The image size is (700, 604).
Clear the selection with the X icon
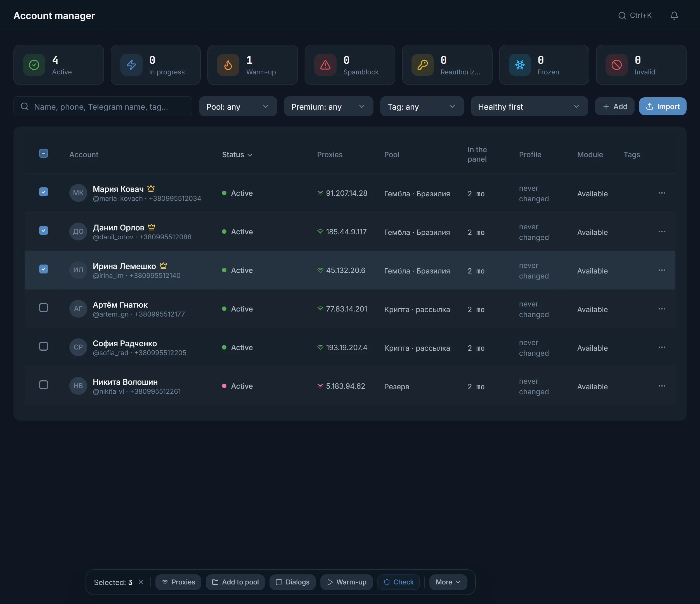pos(141,582)
